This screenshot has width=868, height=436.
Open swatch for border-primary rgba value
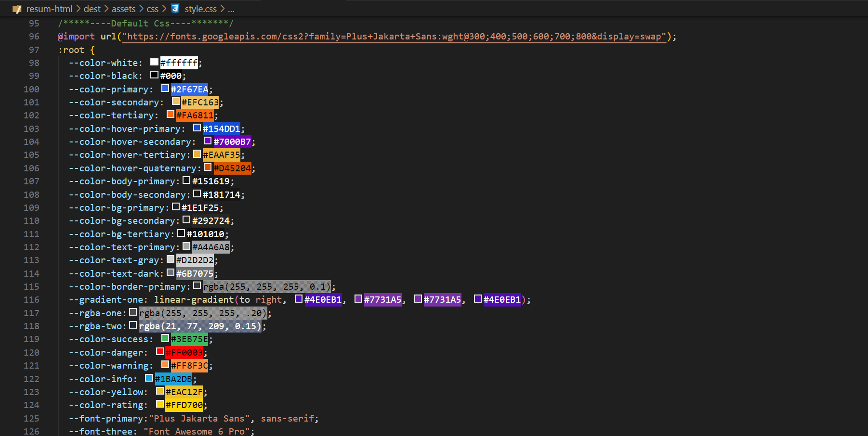coord(197,285)
